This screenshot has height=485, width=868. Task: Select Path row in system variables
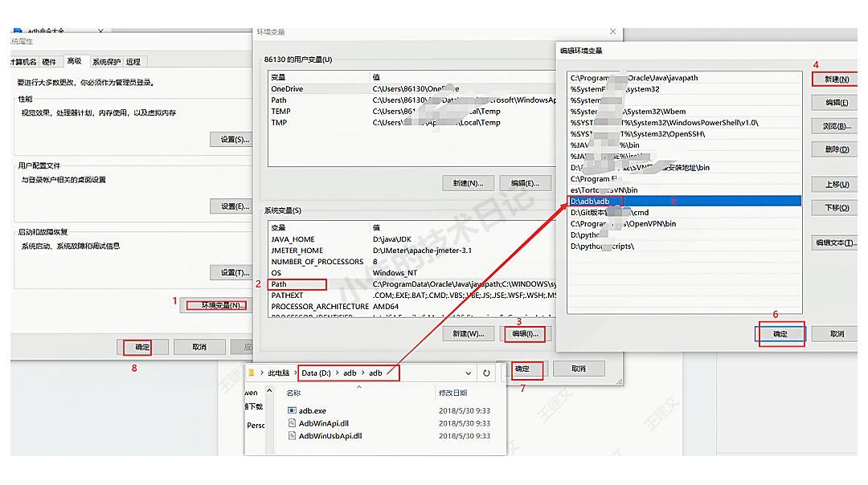(x=411, y=283)
